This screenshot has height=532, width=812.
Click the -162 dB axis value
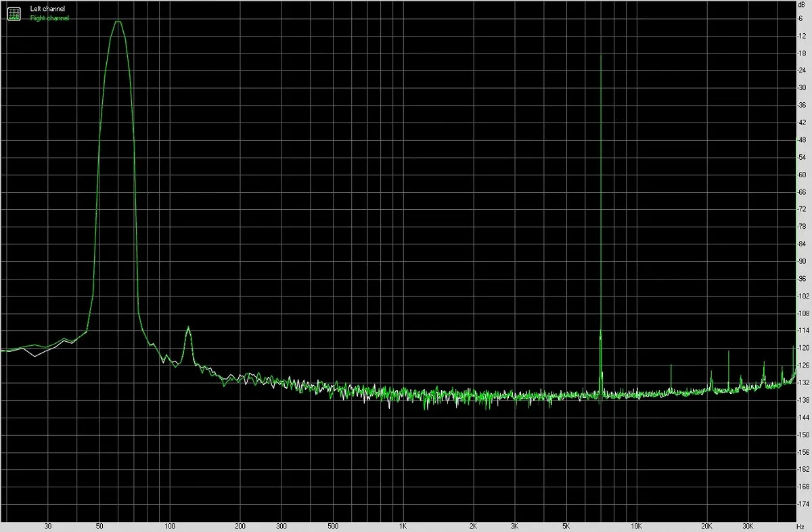click(803, 470)
